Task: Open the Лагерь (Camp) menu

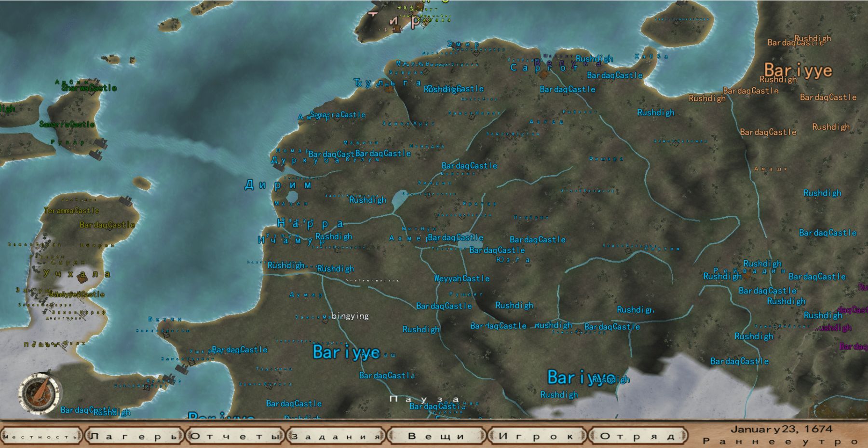Action: [x=134, y=436]
